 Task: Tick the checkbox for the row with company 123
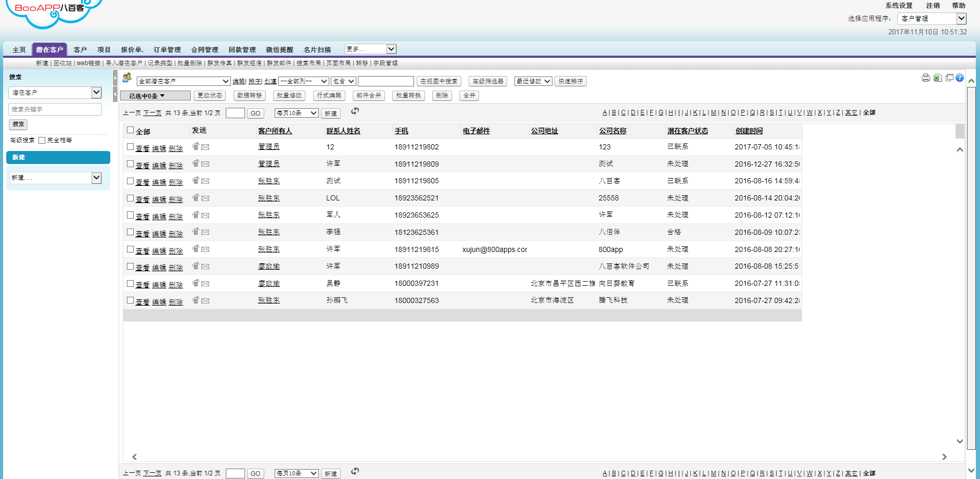(x=131, y=147)
